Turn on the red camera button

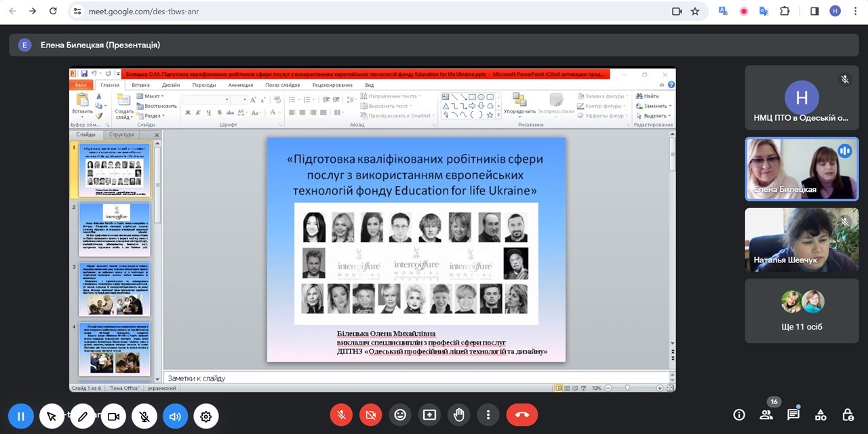pos(370,415)
